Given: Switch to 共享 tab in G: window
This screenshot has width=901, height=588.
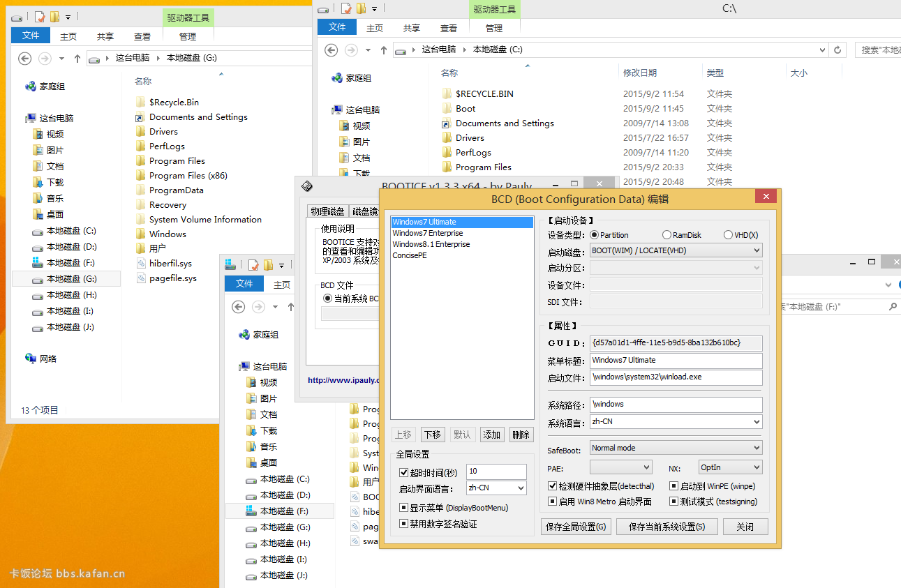Looking at the screenshot, I should pyautogui.click(x=105, y=37).
